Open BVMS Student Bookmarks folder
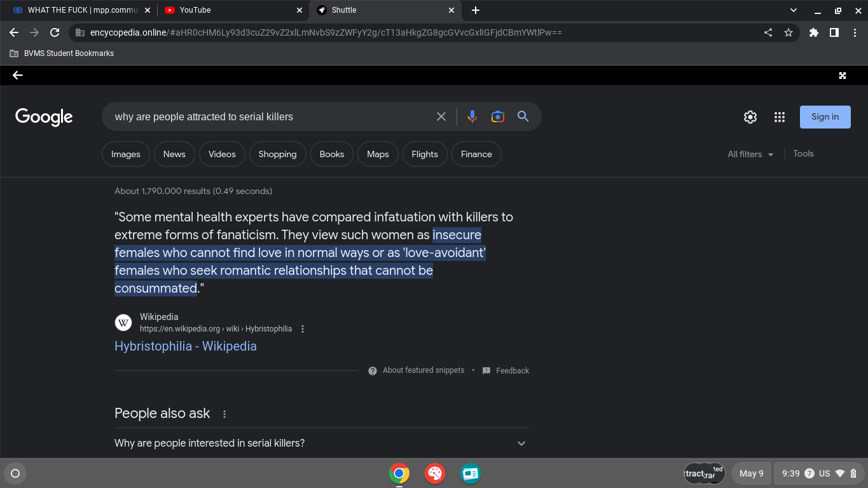 (62, 53)
